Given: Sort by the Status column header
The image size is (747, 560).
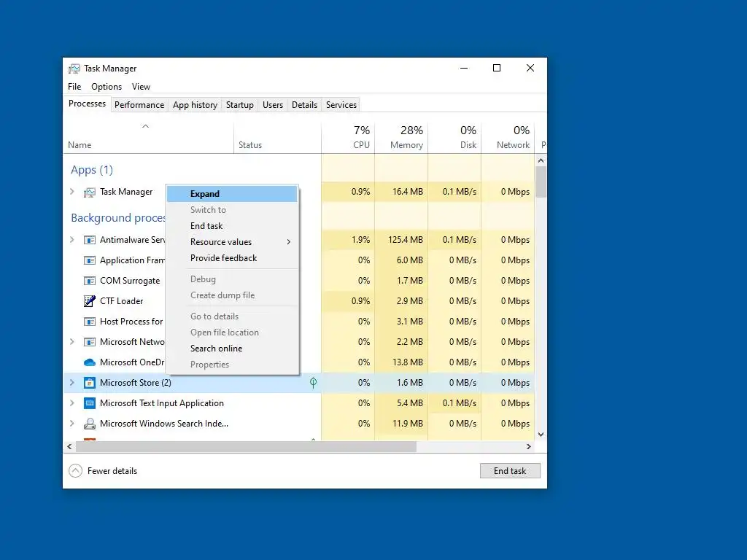Looking at the screenshot, I should (x=277, y=137).
